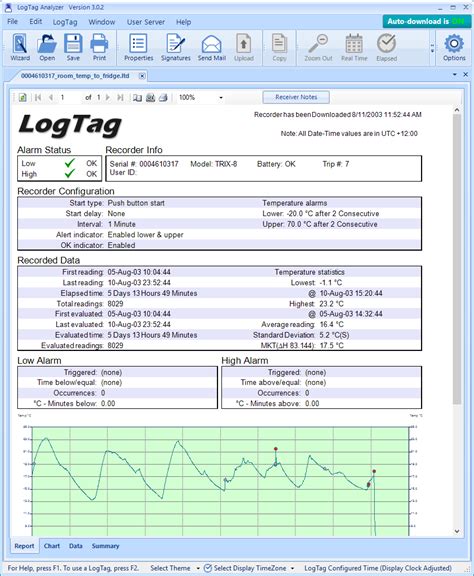Open the LogTag menu

click(65, 22)
